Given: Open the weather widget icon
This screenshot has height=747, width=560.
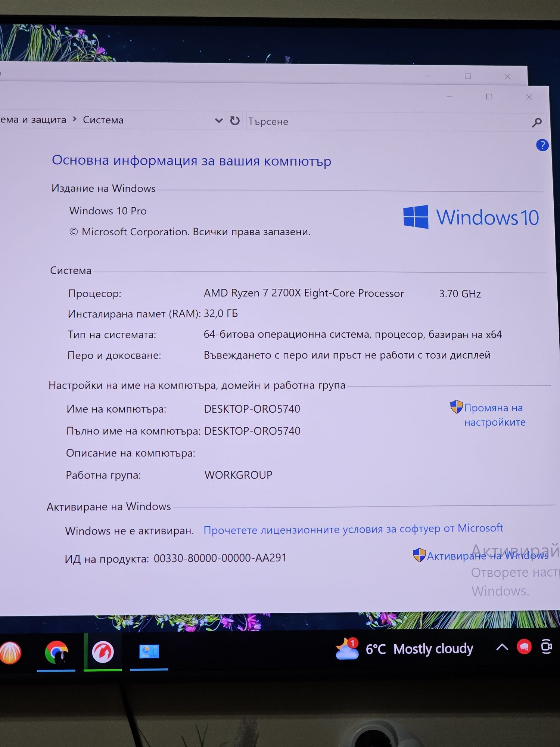Looking at the screenshot, I should coord(347,649).
